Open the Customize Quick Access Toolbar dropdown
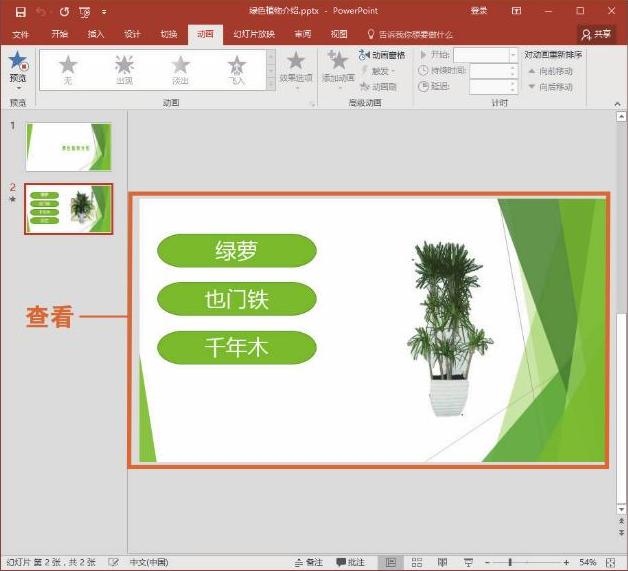 [x=104, y=12]
